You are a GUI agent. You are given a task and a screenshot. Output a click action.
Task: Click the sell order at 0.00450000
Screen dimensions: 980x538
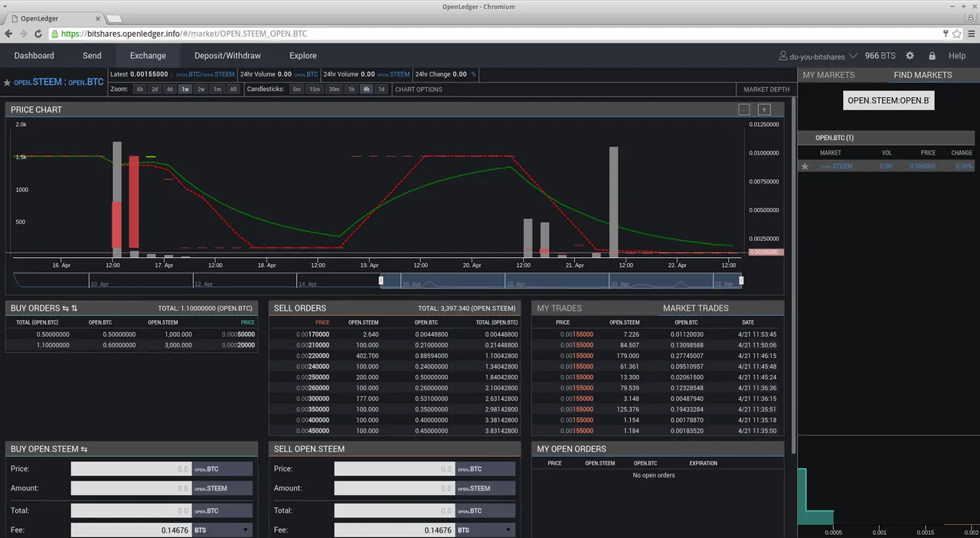(x=395, y=431)
